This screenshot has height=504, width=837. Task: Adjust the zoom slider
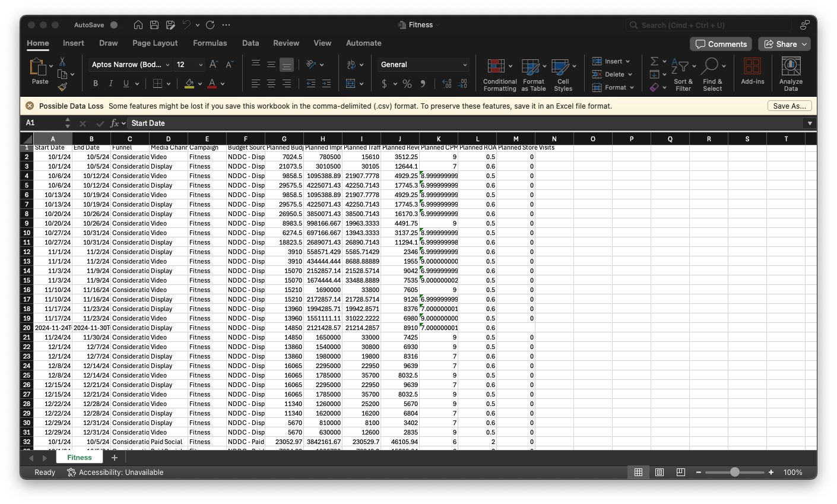pos(734,472)
